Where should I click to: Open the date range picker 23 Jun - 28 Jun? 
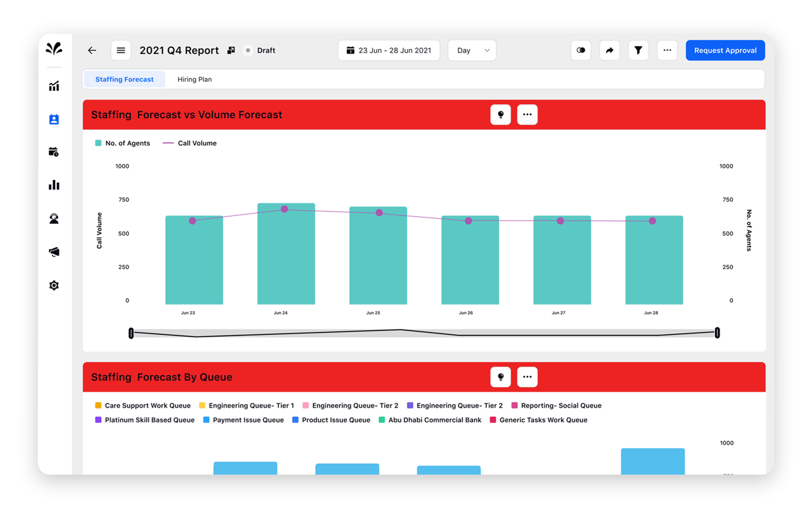tap(389, 50)
